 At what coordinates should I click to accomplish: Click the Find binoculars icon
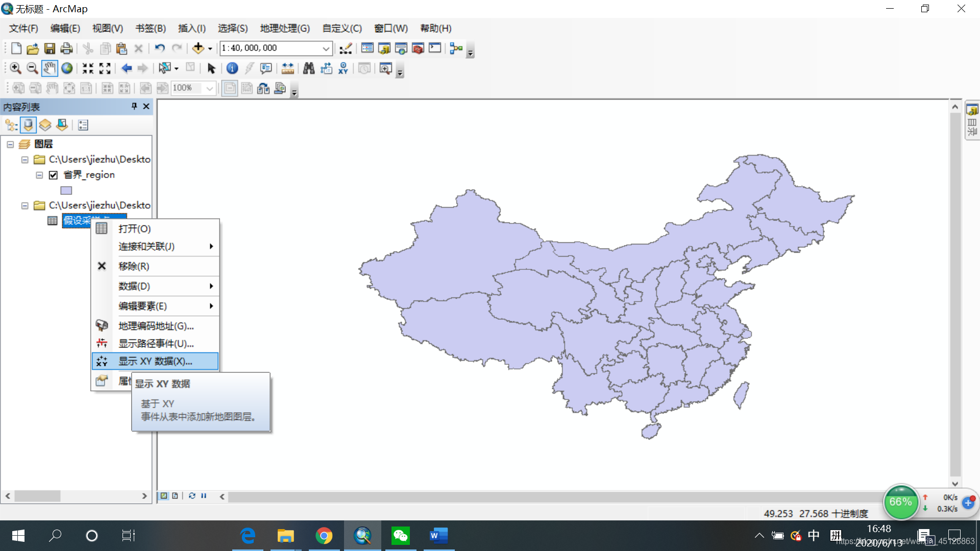point(309,68)
